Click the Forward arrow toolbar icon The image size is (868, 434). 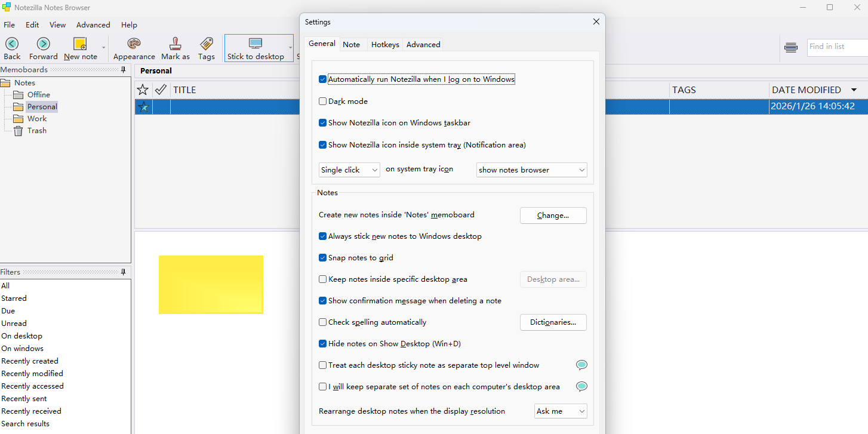43,44
